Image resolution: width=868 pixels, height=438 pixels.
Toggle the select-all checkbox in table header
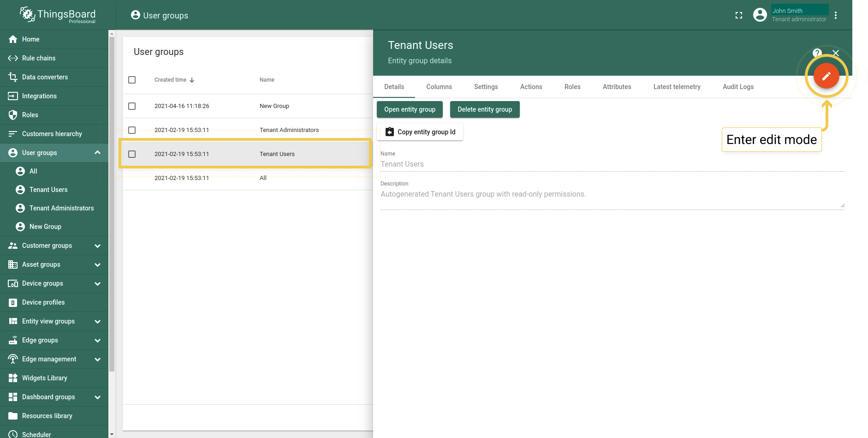132,80
